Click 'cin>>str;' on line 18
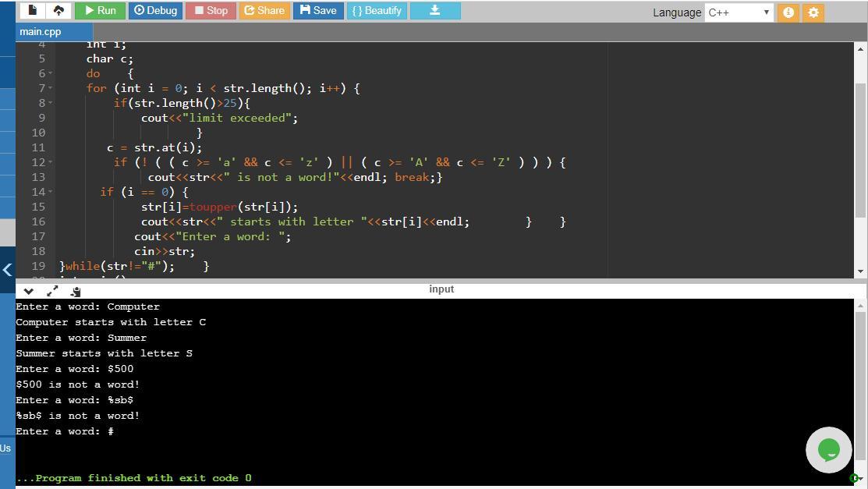The image size is (868, 489). (x=165, y=251)
